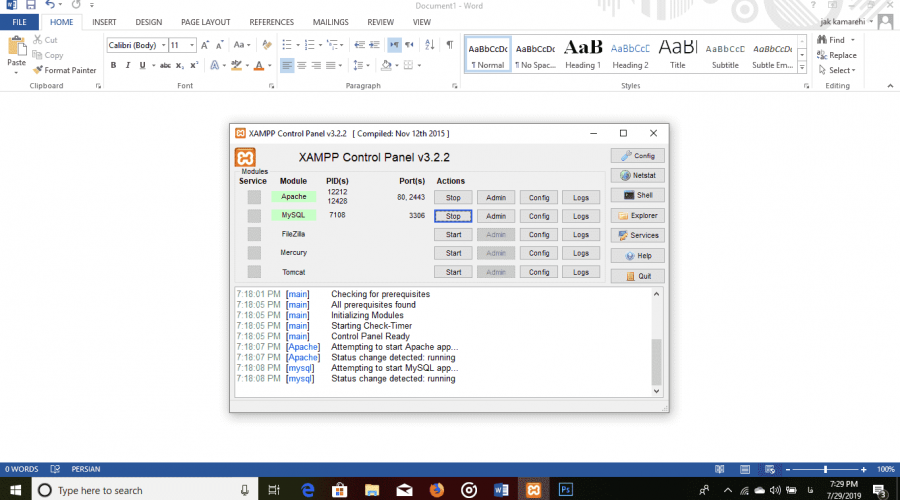
Task: Switch to the DESIGN tab
Action: pos(149,22)
